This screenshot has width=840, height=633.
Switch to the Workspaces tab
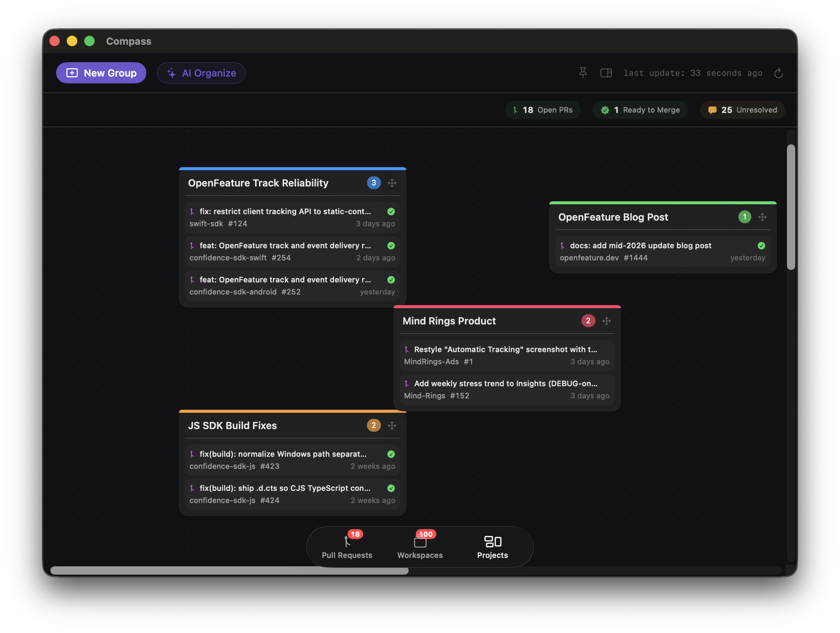(420, 547)
